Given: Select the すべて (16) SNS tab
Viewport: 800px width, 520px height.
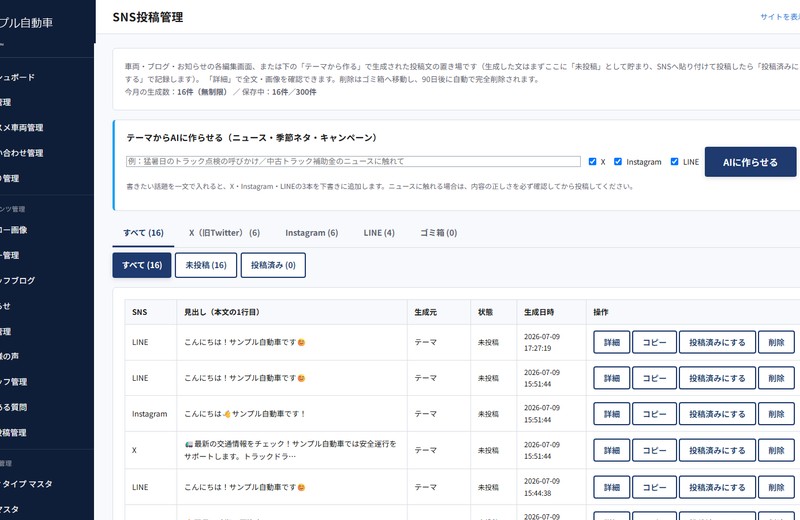Looking at the screenshot, I should coord(143,233).
